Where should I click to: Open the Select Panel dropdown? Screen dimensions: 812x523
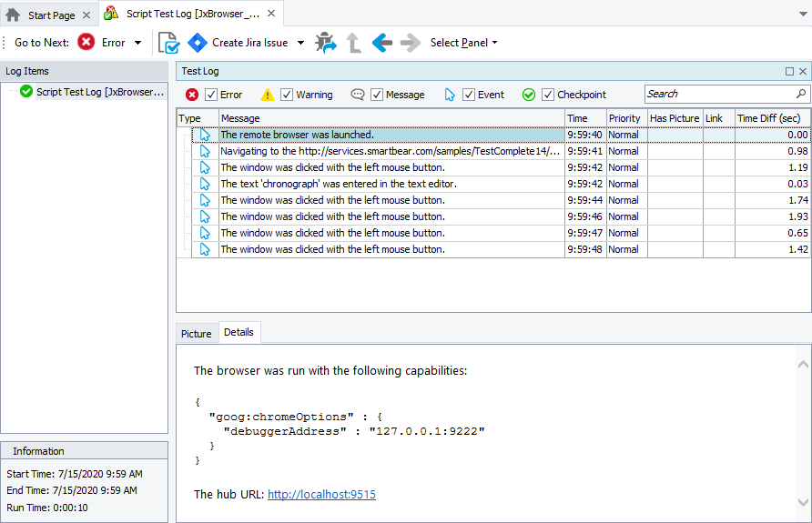[x=463, y=43]
